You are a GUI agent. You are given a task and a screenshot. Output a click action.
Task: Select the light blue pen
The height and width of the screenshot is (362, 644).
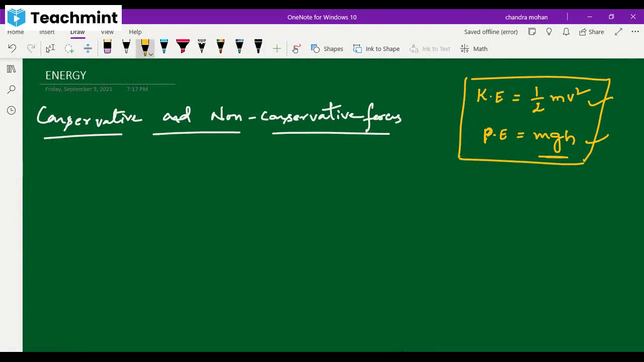[x=164, y=47]
